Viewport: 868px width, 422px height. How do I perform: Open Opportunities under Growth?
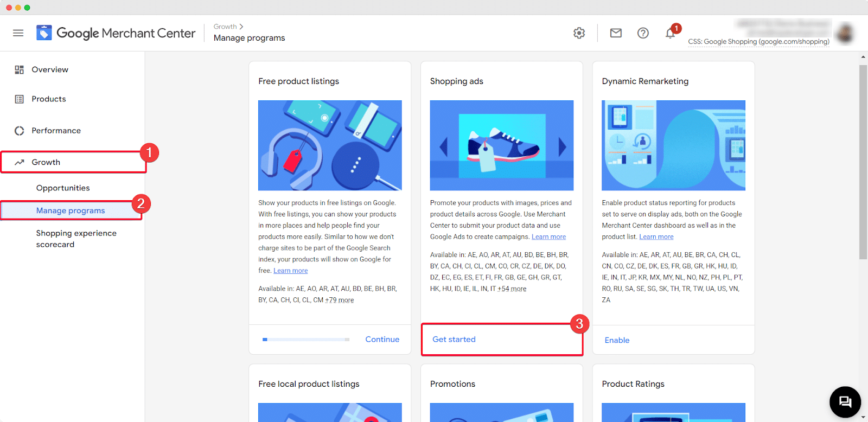click(63, 188)
